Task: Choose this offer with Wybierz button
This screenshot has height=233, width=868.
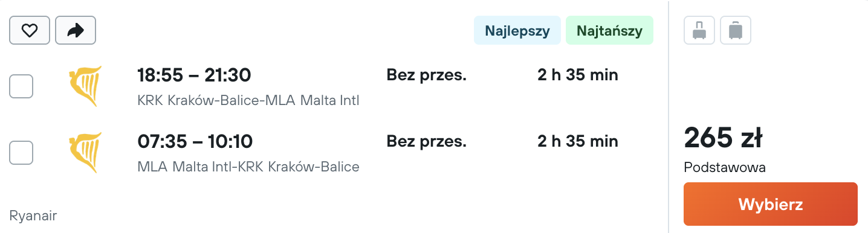Action: pos(771,204)
